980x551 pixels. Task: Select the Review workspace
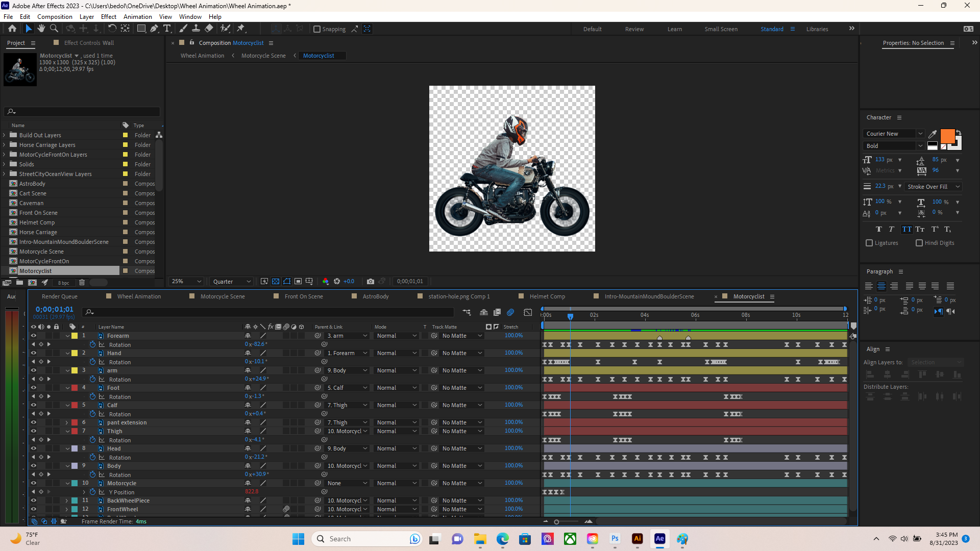click(x=634, y=29)
